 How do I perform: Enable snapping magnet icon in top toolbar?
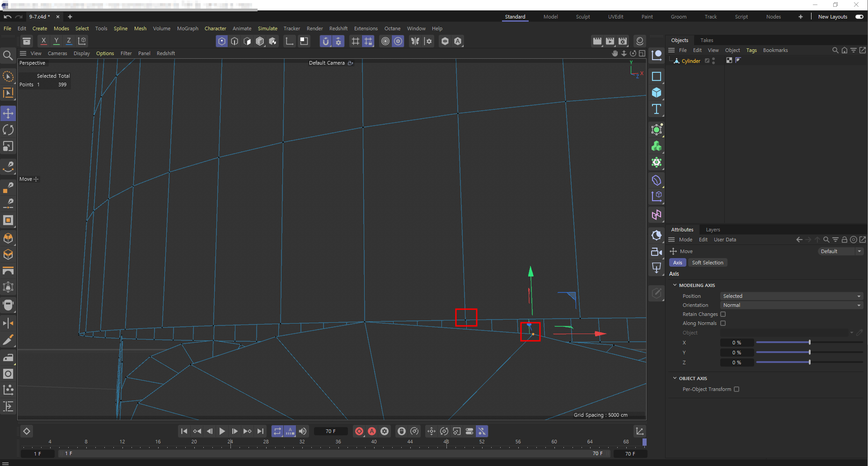pyautogui.click(x=325, y=42)
